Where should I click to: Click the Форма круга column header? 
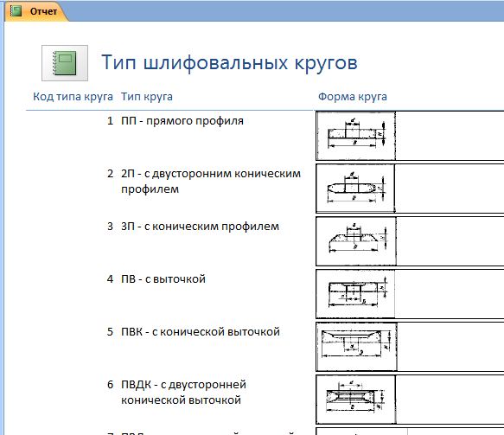coord(353,97)
